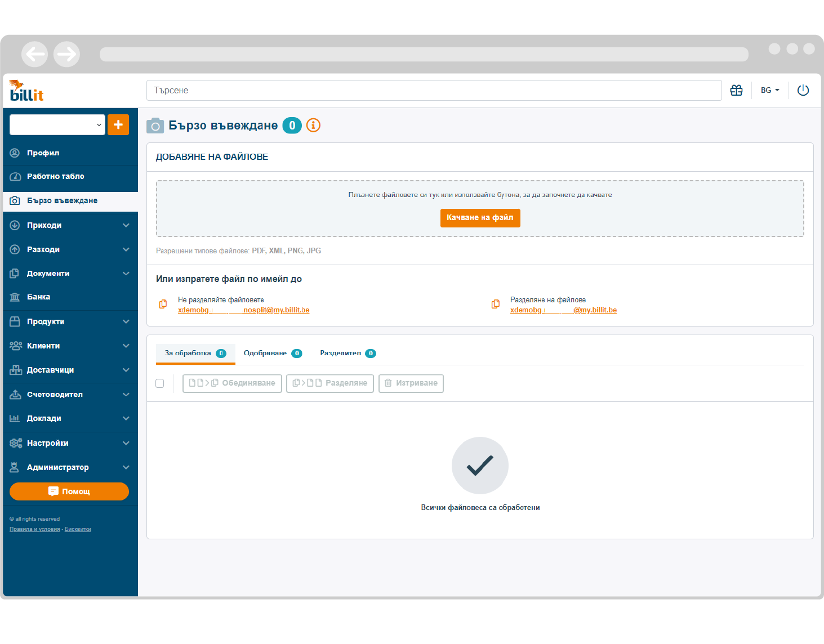The image size is (824, 644).
Task: Open the BG language dropdown
Action: coord(769,90)
